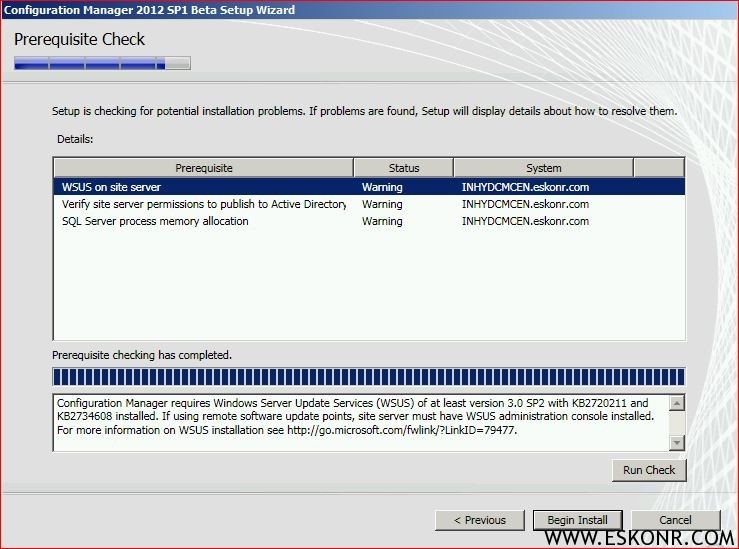Select 'Verify site server permissions' prerequisite row
The height and width of the screenshot is (549, 739).
click(x=369, y=204)
